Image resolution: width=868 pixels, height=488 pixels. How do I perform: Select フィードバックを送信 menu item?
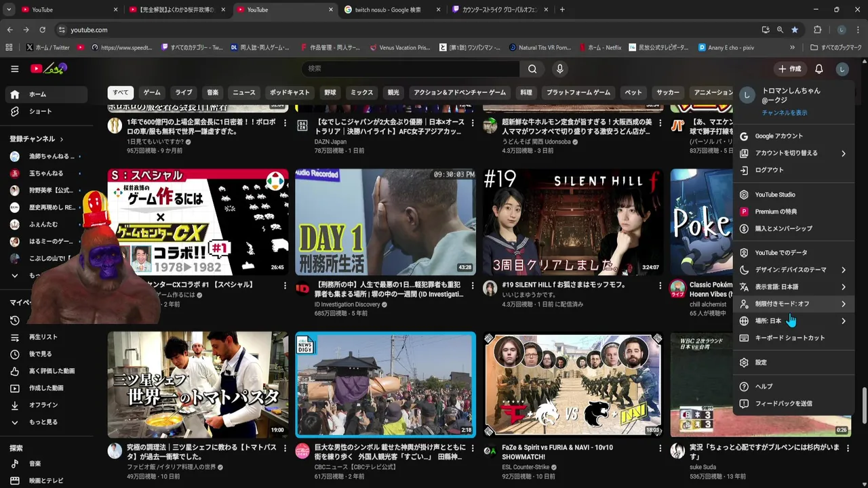(793, 403)
